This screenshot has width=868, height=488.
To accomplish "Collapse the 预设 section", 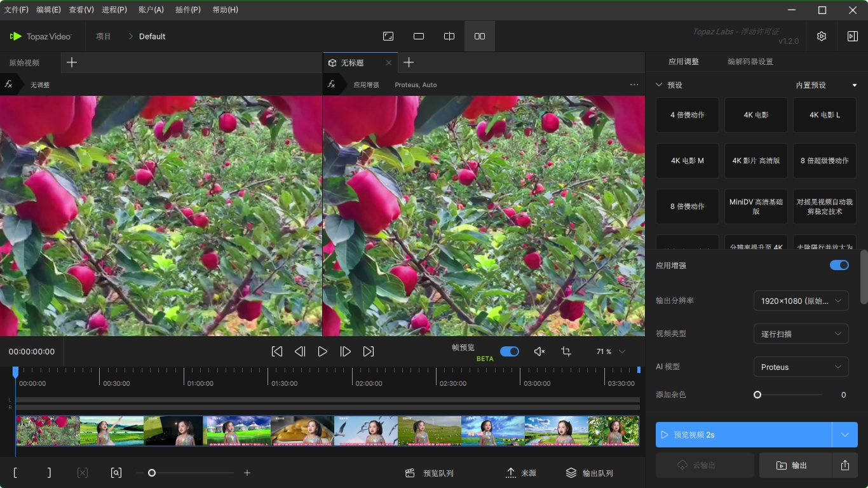I will 659,85.
